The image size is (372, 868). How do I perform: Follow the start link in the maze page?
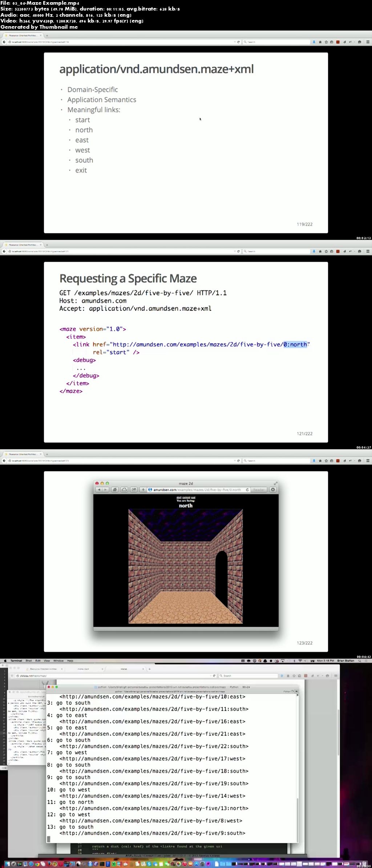(179, 498)
